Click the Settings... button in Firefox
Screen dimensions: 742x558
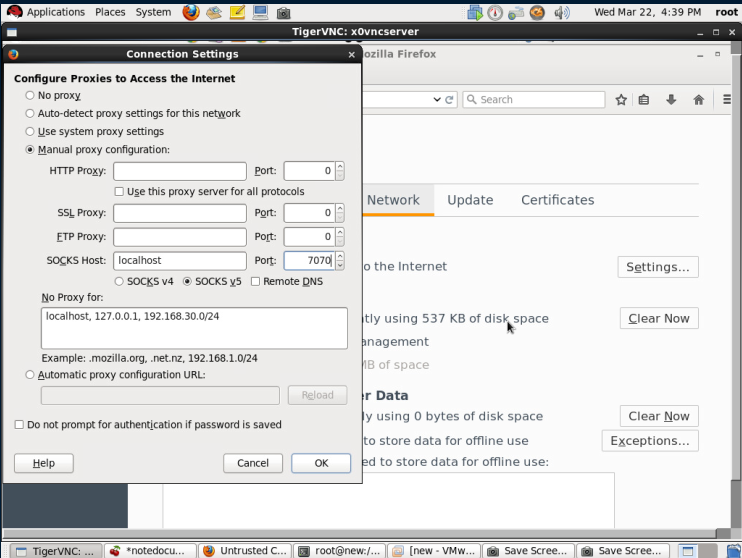658,267
